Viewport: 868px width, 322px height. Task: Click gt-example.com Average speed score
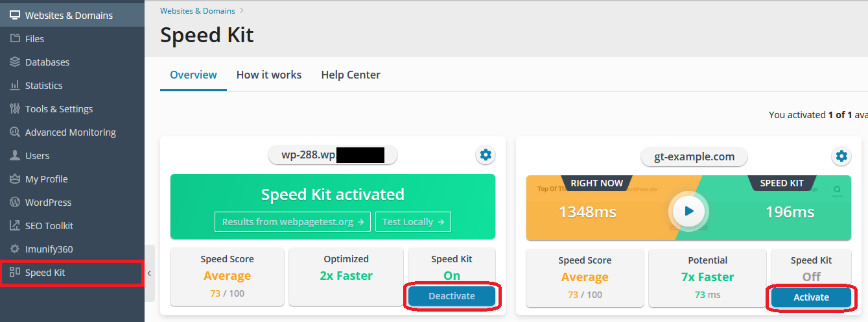tap(585, 277)
